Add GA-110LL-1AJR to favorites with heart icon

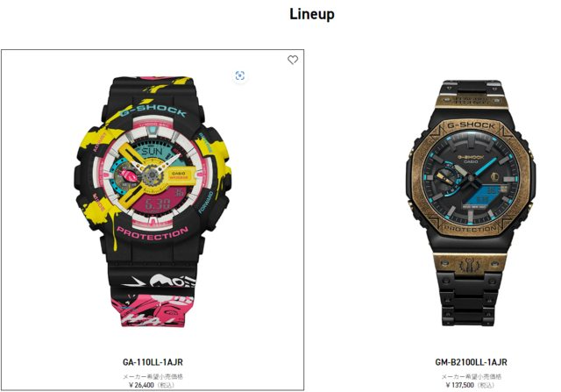293,60
